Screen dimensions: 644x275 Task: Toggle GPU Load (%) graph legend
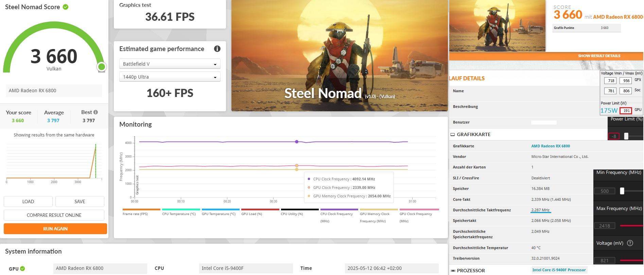(260, 212)
